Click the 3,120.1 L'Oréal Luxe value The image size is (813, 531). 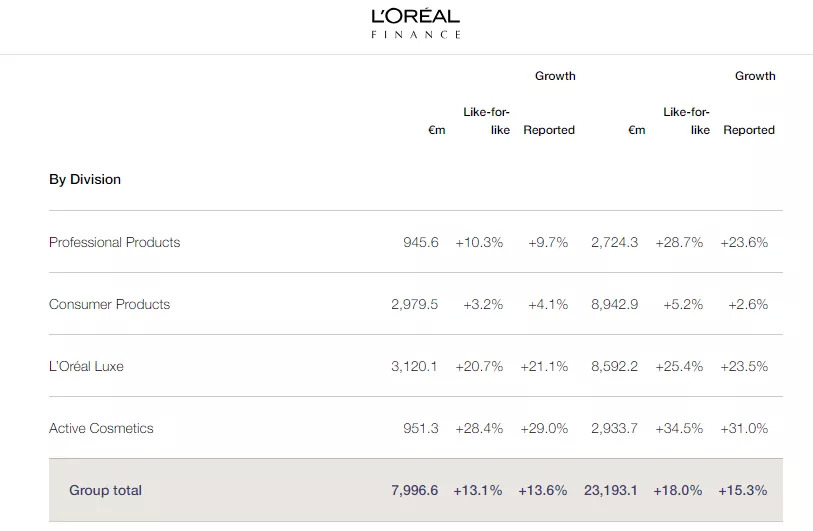point(414,366)
